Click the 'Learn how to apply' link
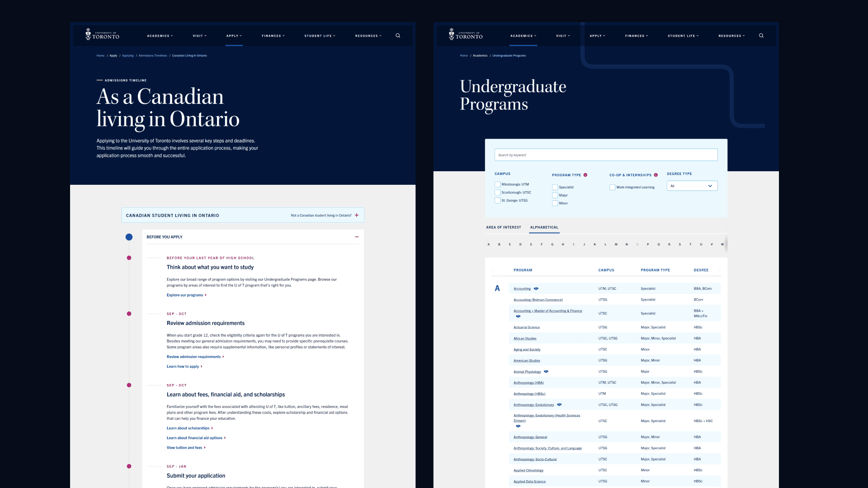This screenshot has height=488, width=868. pyautogui.click(x=184, y=366)
